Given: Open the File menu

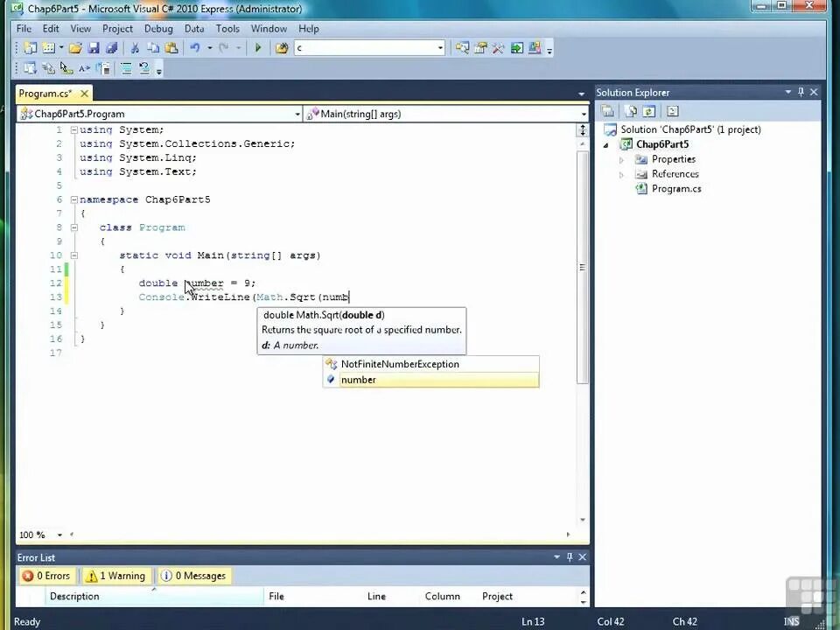Looking at the screenshot, I should (x=24, y=28).
